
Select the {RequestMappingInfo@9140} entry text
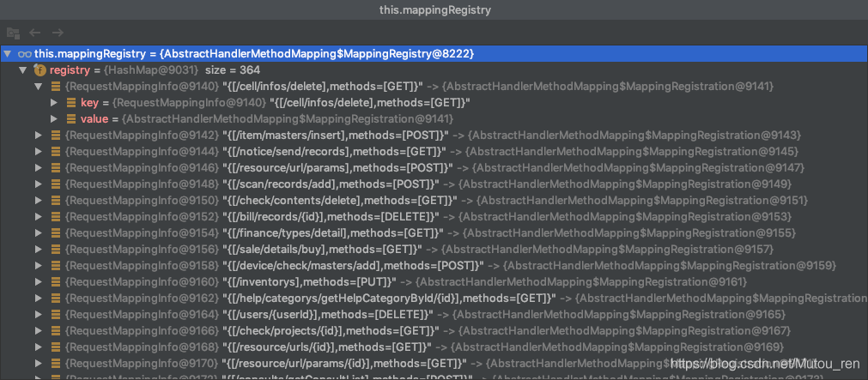143,87
